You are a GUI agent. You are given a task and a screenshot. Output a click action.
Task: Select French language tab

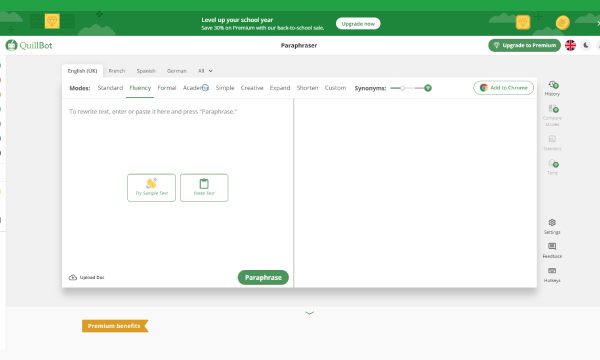click(x=117, y=71)
